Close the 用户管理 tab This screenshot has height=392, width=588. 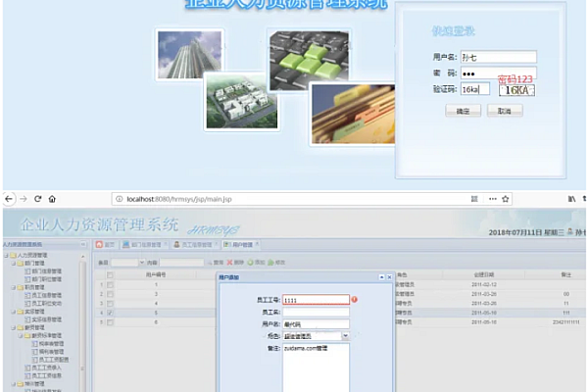pos(257,244)
